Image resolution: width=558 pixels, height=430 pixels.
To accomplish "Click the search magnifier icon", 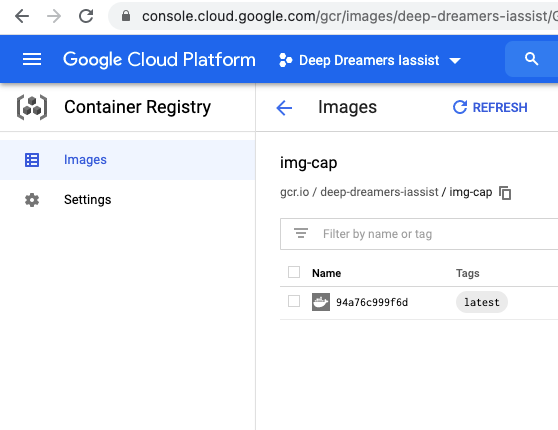I will point(532,59).
